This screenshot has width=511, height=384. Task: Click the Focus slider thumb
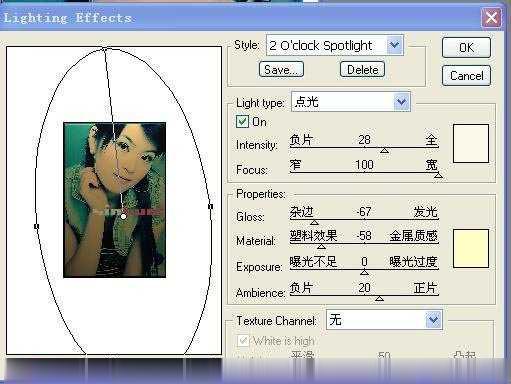[x=438, y=175]
